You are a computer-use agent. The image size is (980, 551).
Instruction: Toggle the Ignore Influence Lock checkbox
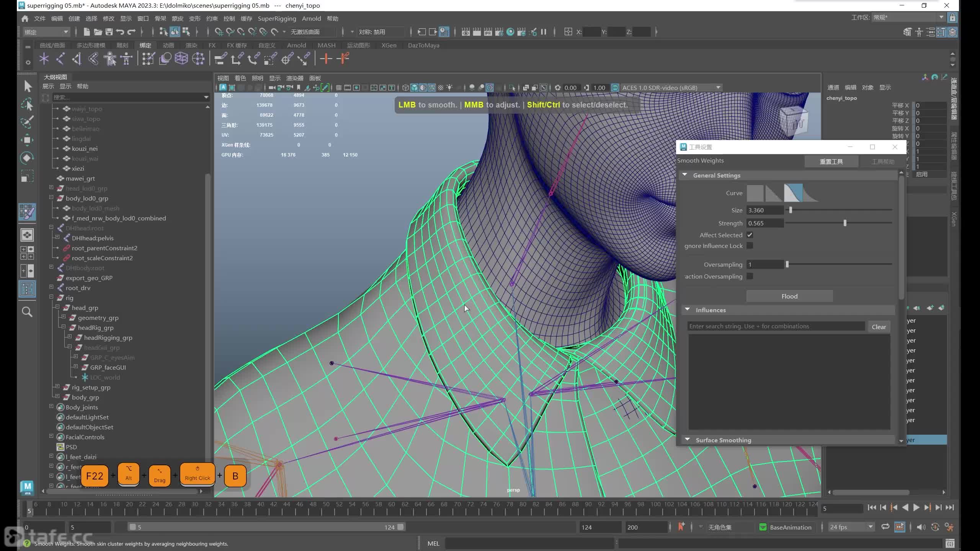click(x=750, y=246)
